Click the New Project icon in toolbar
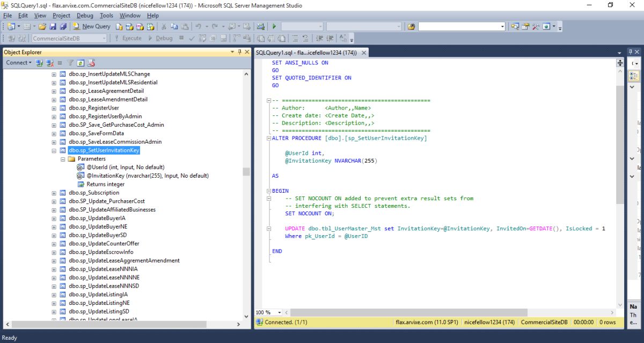The height and width of the screenshot is (343, 644). (11, 26)
